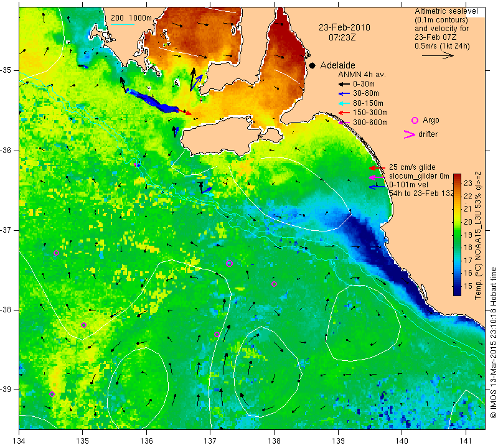Click the 07:23Z time label
This screenshot has width=498, height=448.
coord(342,37)
